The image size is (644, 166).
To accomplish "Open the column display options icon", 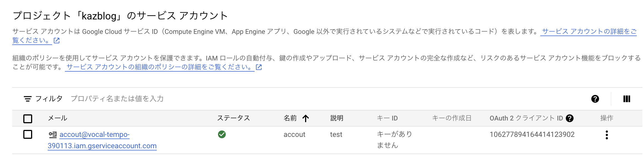I will coord(627,99).
